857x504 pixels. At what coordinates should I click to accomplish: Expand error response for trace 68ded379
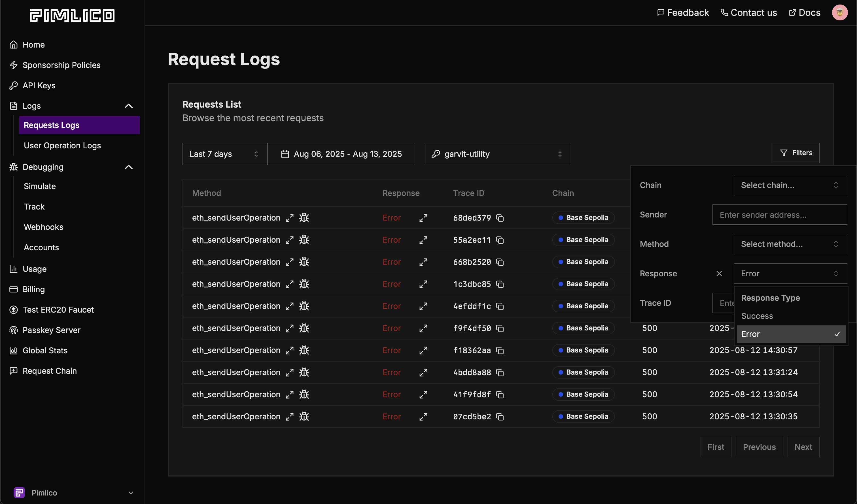[423, 218]
